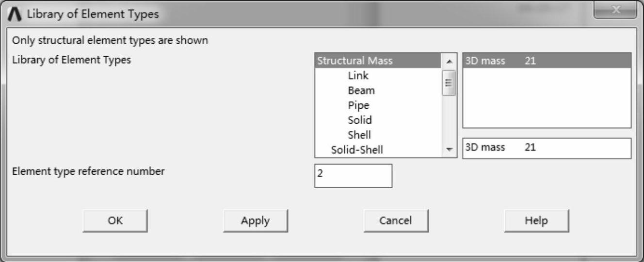The height and width of the screenshot is (262, 644).
Task: Select 3D mass 21 in right list
Action: pyautogui.click(x=547, y=61)
